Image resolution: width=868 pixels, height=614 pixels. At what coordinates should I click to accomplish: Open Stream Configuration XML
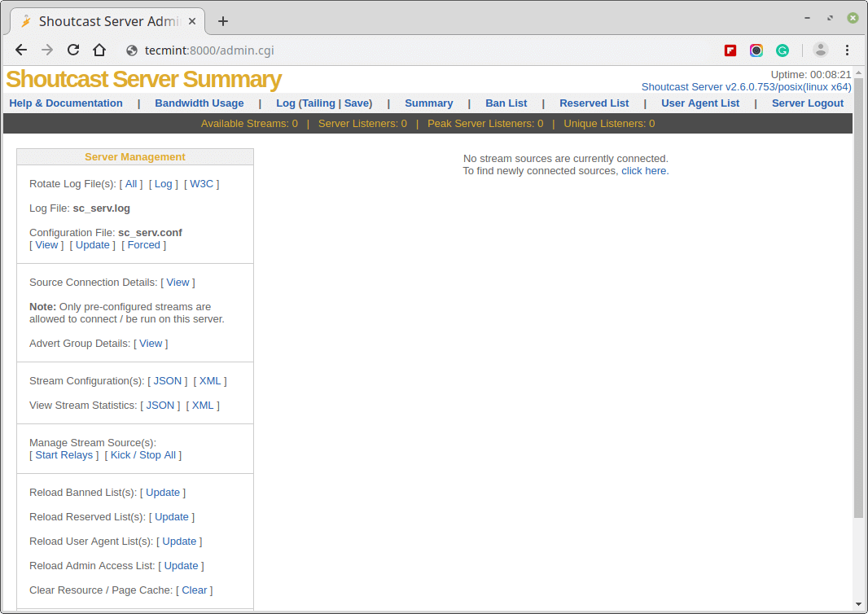(x=210, y=381)
